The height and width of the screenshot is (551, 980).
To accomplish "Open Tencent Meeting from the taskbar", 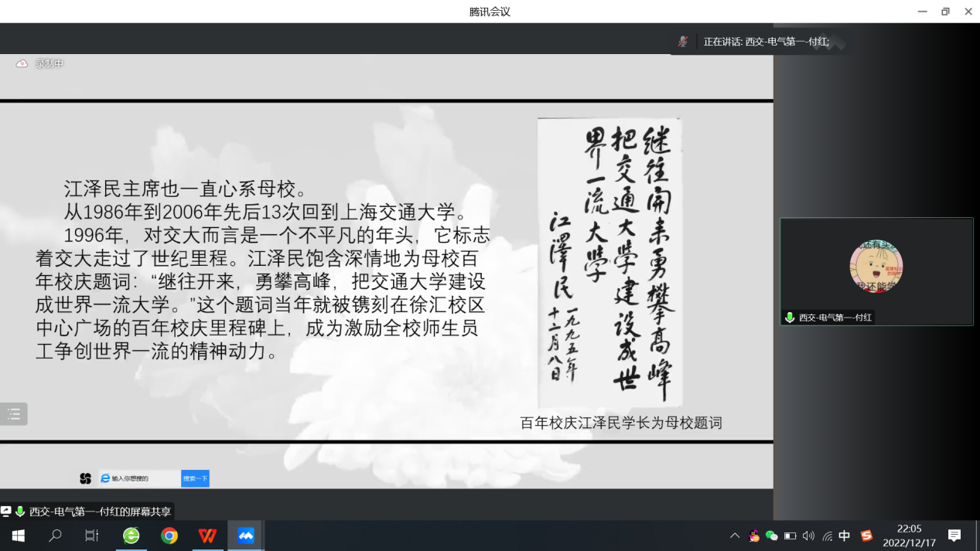I will [x=246, y=536].
